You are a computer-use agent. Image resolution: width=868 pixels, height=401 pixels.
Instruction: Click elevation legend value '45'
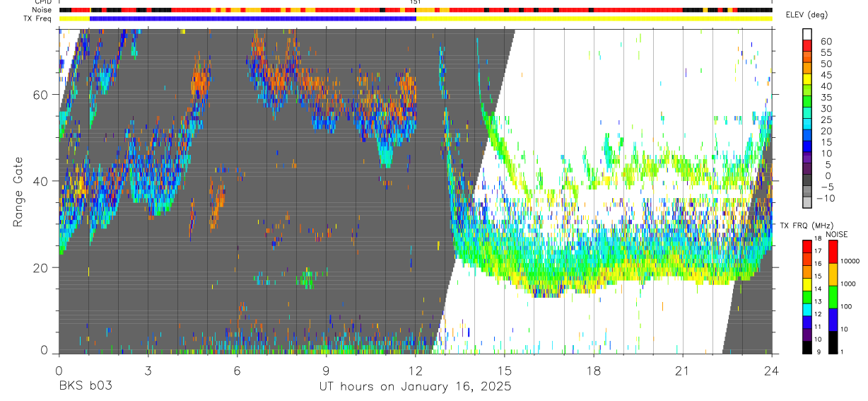point(826,75)
